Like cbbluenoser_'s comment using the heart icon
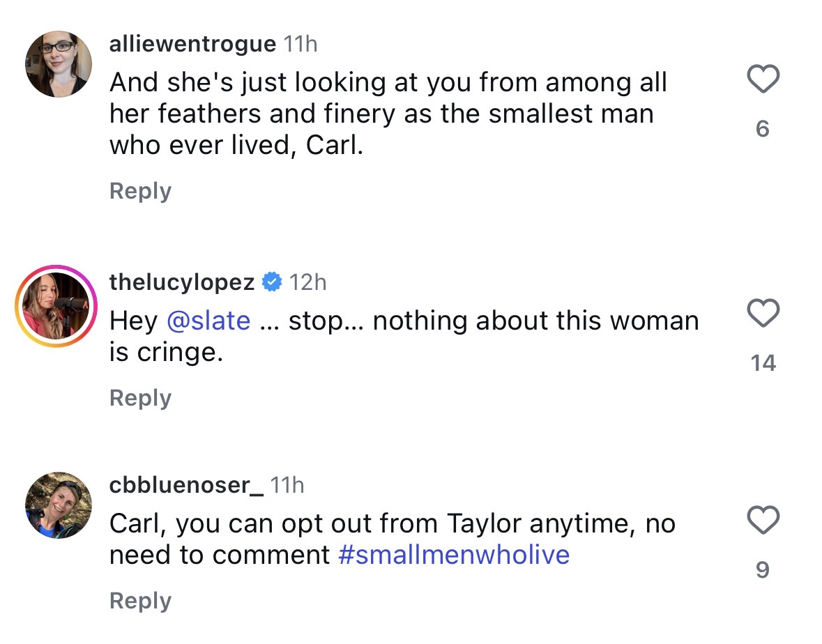This screenshot has height=644, width=822. pos(763,520)
